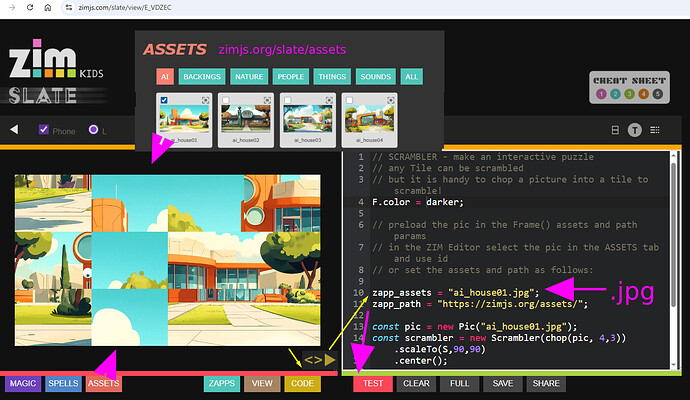Click the round T icon above the code editor
Image resolution: width=690 pixels, height=400 pixels.
(x=634, y=130)
